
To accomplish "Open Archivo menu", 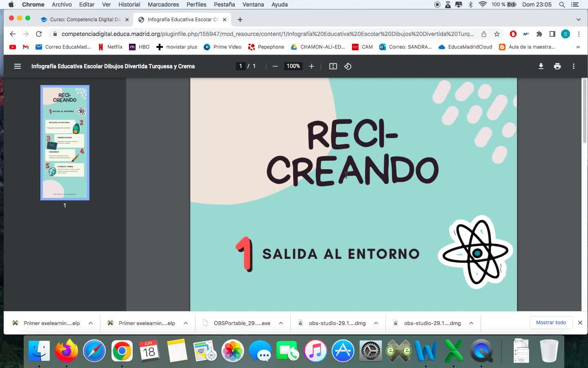I will click(x=62, y=4).
